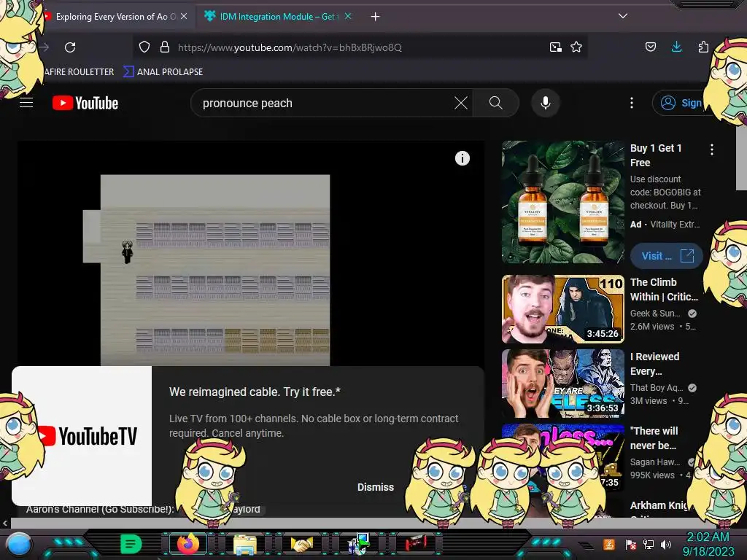Open I Reviewed Every video thumbnail
This screenshot has width=747, height=560.
562,384
